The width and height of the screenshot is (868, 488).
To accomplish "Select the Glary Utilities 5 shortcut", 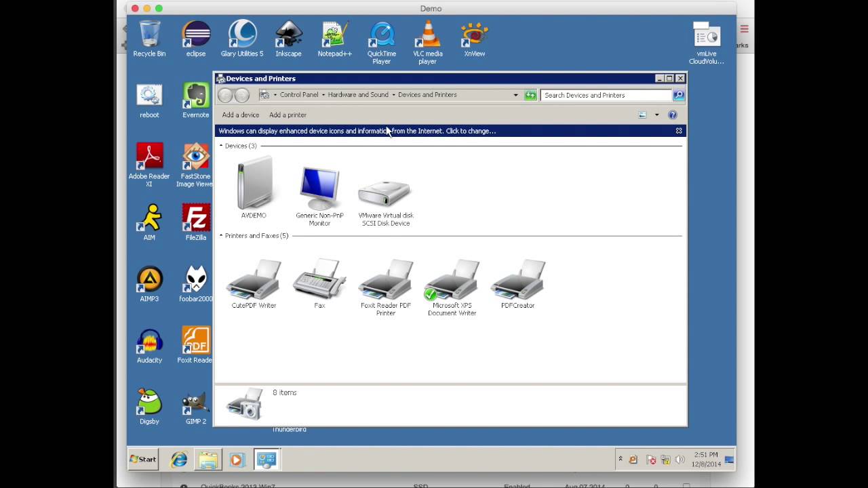I will coord(242,39).
